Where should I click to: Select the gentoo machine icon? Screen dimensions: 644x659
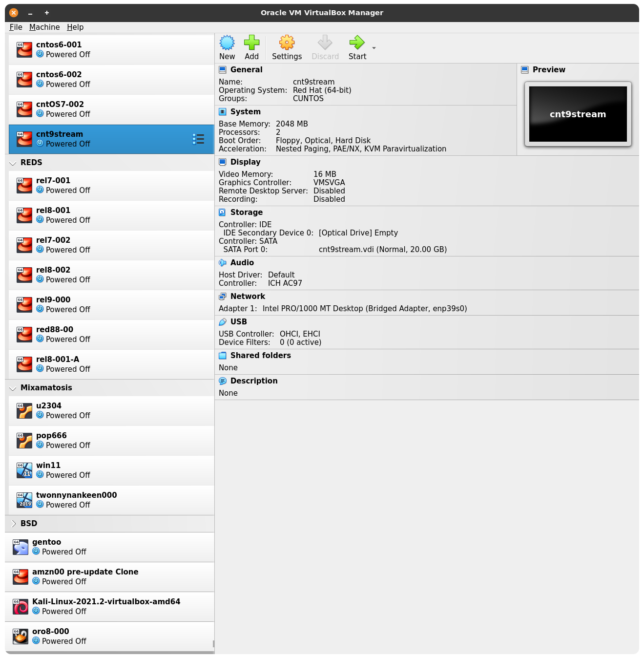pyautogui.click(x=21, y=547)
